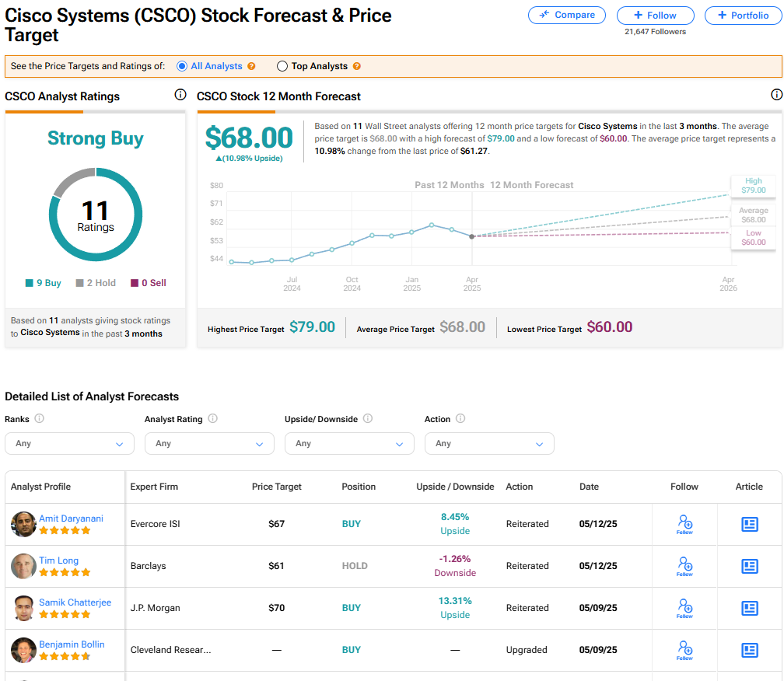Viewport: 784px width, 681px height.
Task: Click help icon next to Top Analysts
Action: point(357,67)
